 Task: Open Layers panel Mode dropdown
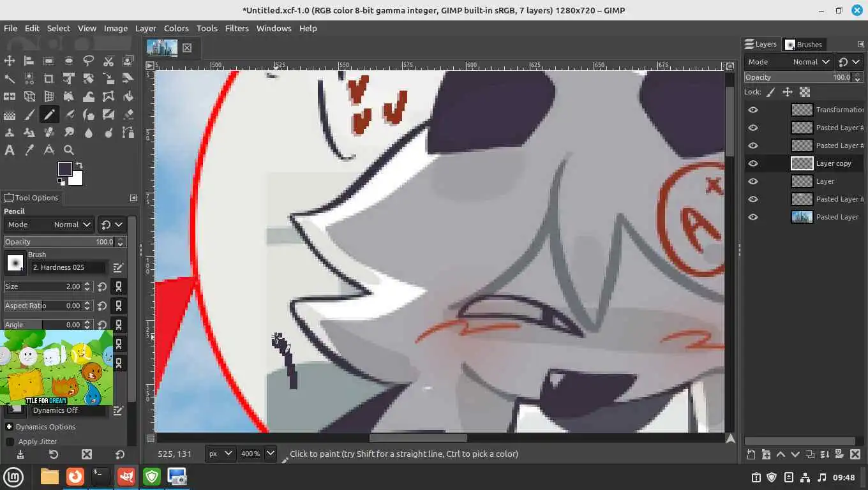[x=789, y=62]
